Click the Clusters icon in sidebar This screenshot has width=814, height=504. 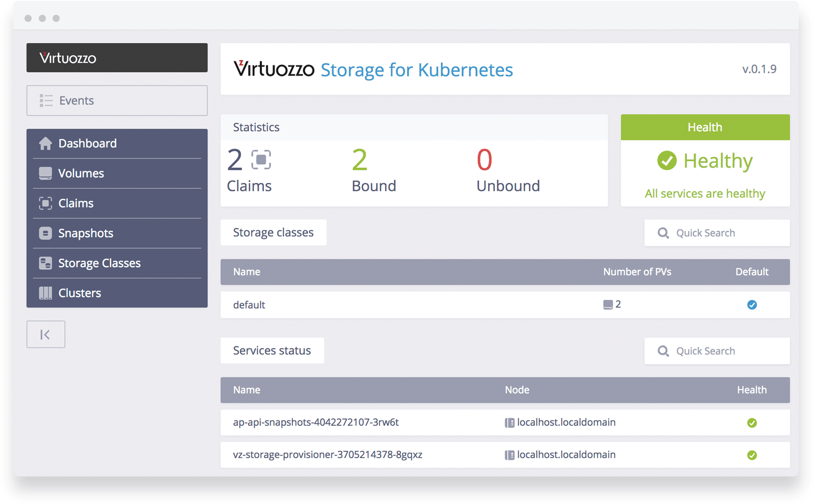tap(45, 293)
